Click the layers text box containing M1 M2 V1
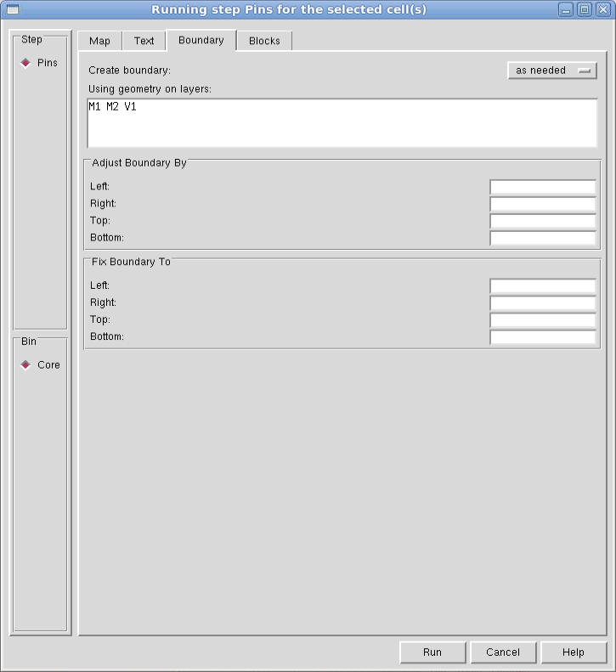The image size is (616, 672). click(342, 123)
